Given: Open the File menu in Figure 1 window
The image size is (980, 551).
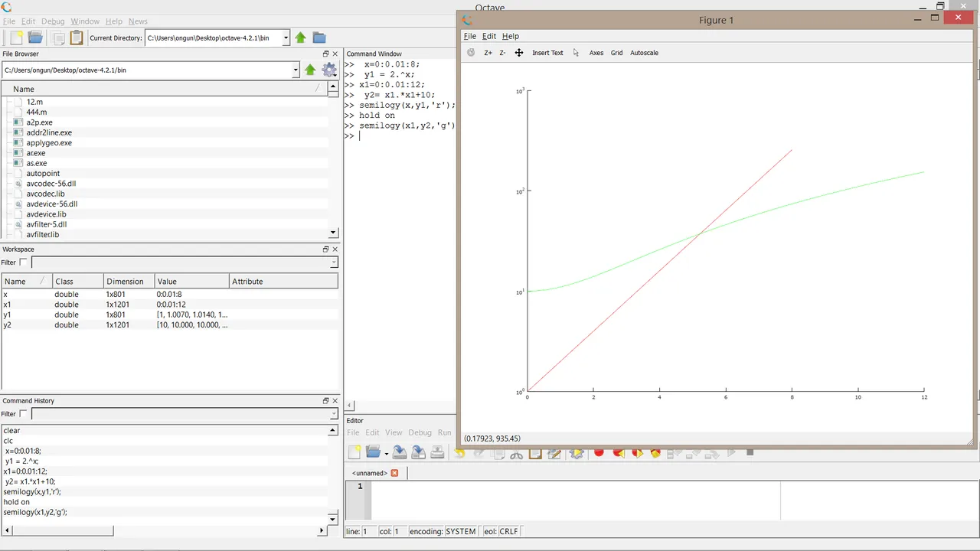Looking at the screenshot, I should tap(470, 36).
